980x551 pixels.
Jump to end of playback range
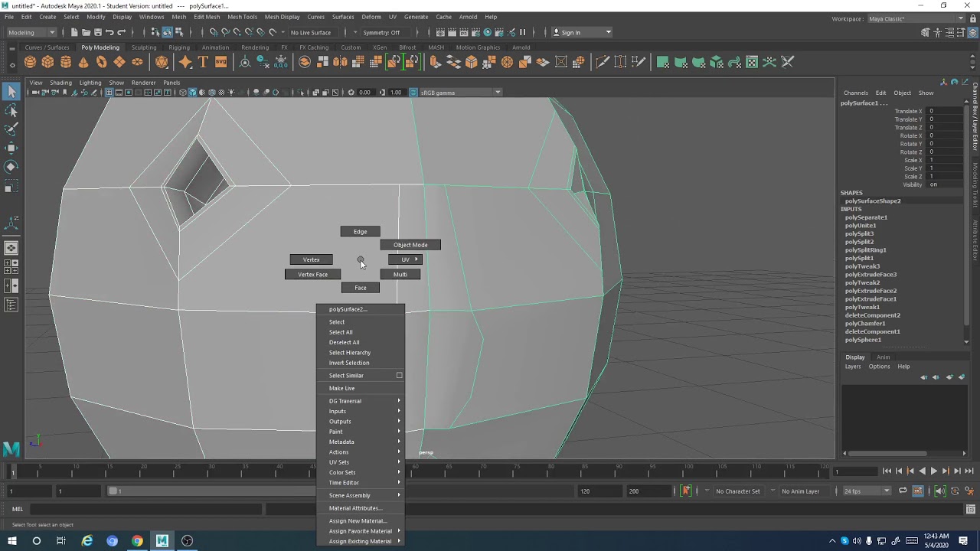969,471
